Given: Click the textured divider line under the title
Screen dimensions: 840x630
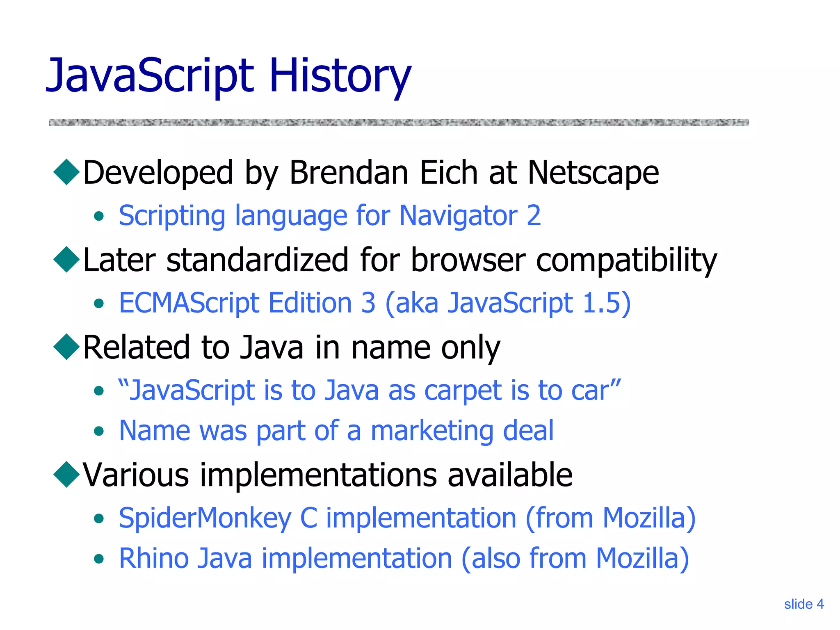Looking at the screenshot, I should (x=399, y=122).
